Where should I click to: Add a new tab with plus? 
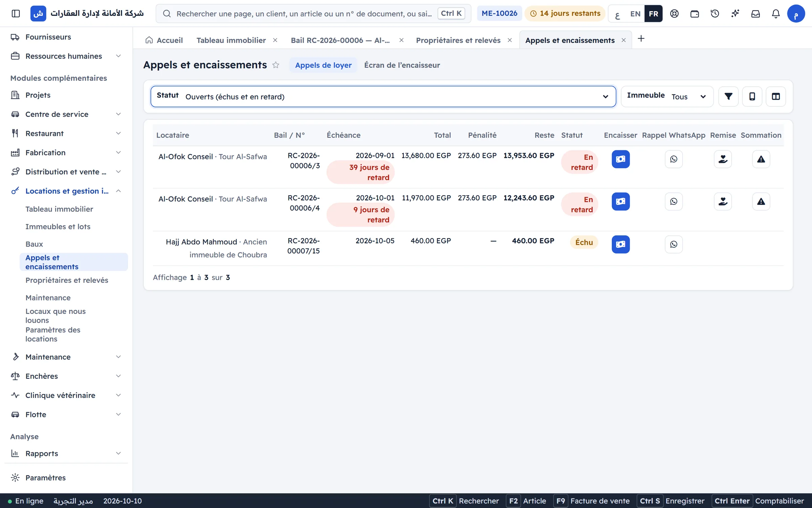[x=641, y=39]
